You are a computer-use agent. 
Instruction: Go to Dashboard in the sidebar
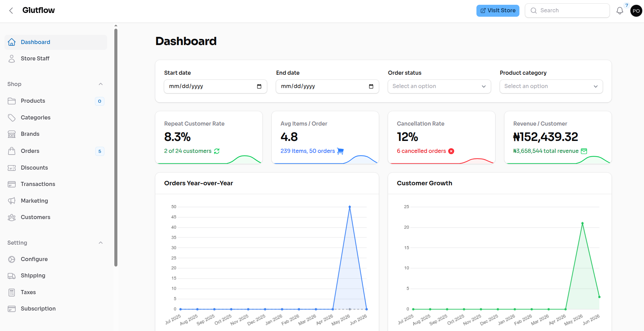pyautogui.click(x=56, y=42)
